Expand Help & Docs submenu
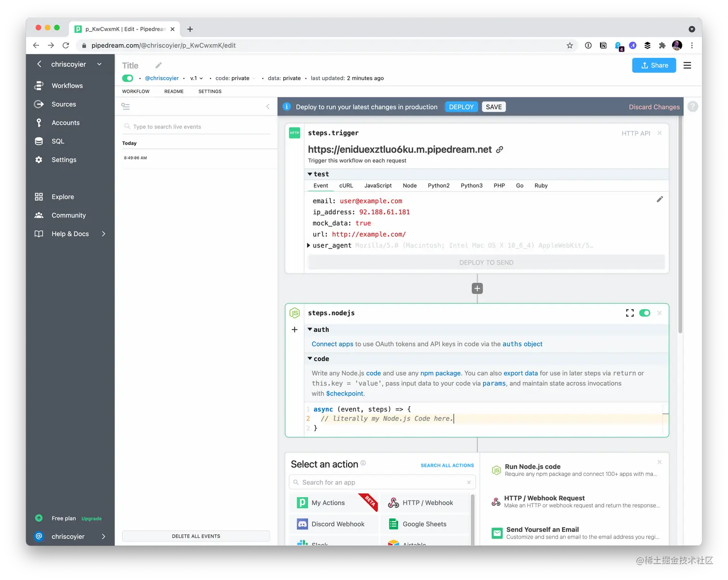 [x=104, y=234]
